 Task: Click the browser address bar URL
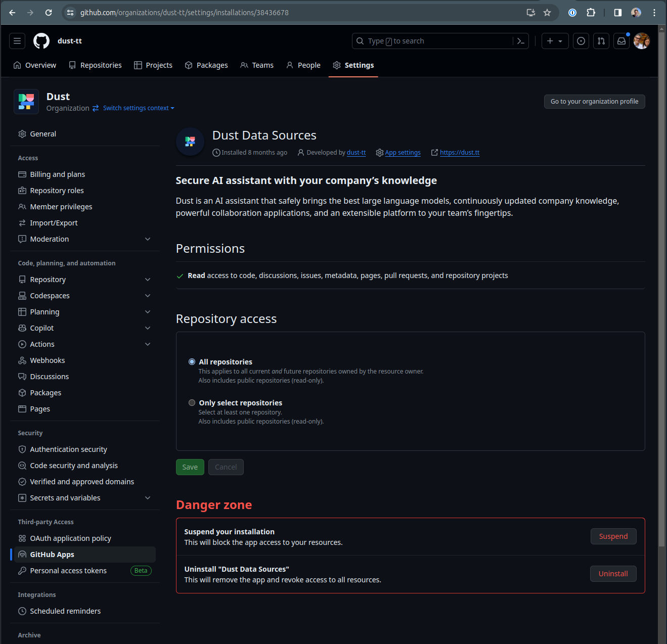(x=185, y=13)
